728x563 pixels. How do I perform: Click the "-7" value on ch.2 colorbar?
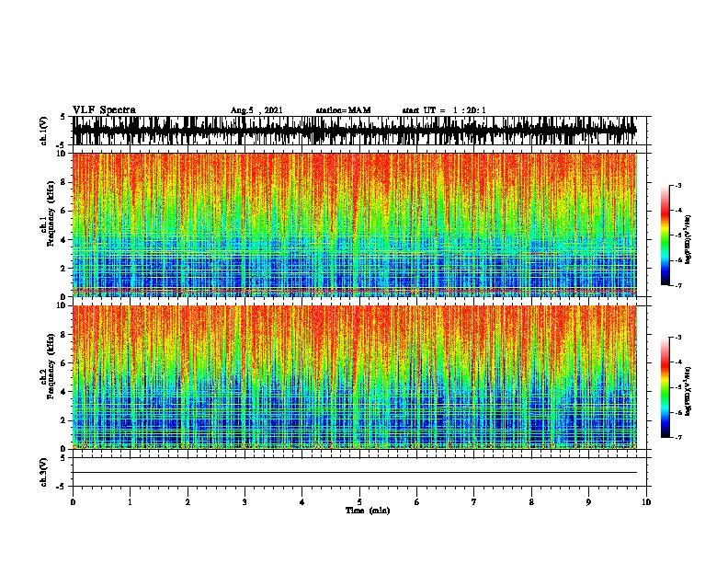[677, 438]
